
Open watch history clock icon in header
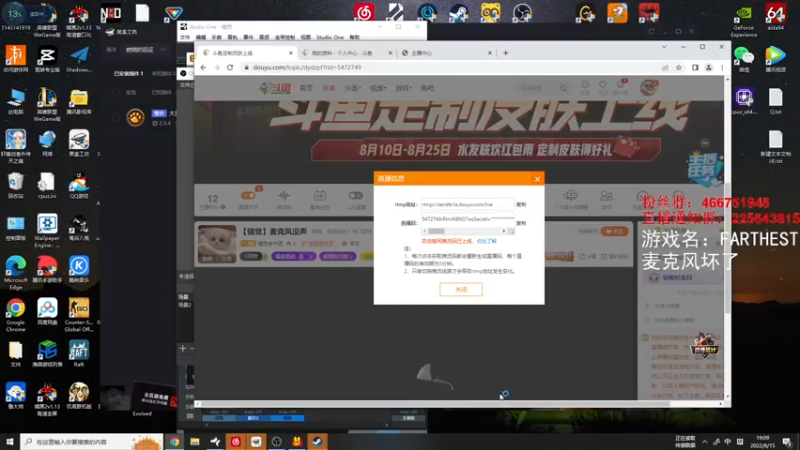click(585, 87)
